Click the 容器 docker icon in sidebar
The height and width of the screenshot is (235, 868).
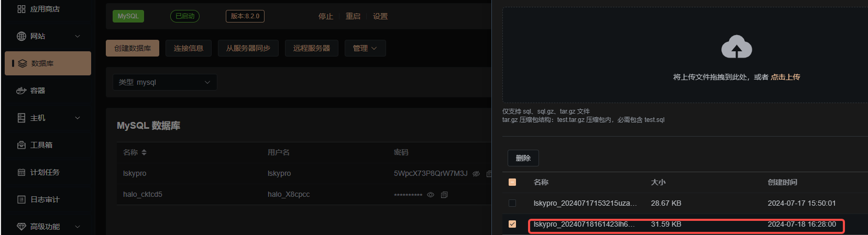[21, 91]
